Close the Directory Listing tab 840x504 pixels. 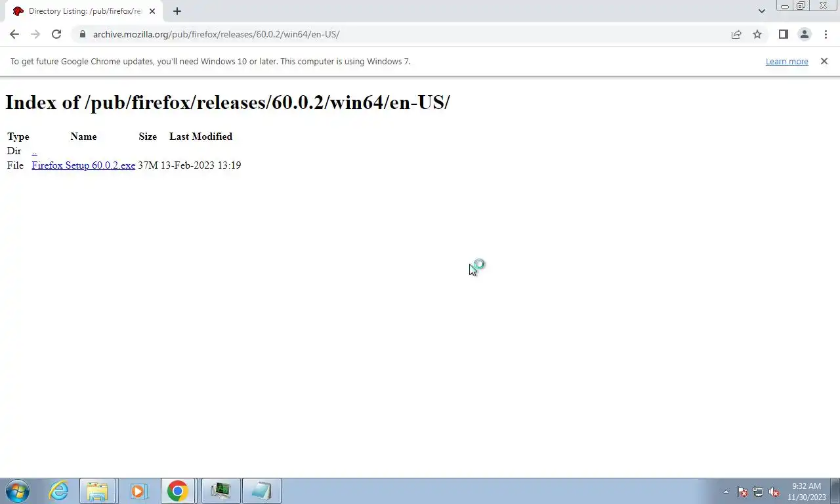(152, 11)
